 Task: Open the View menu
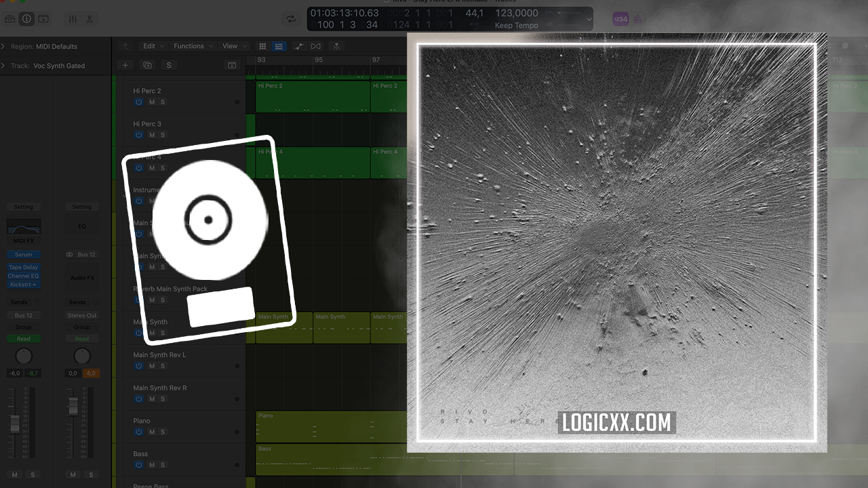pos(234,46)
